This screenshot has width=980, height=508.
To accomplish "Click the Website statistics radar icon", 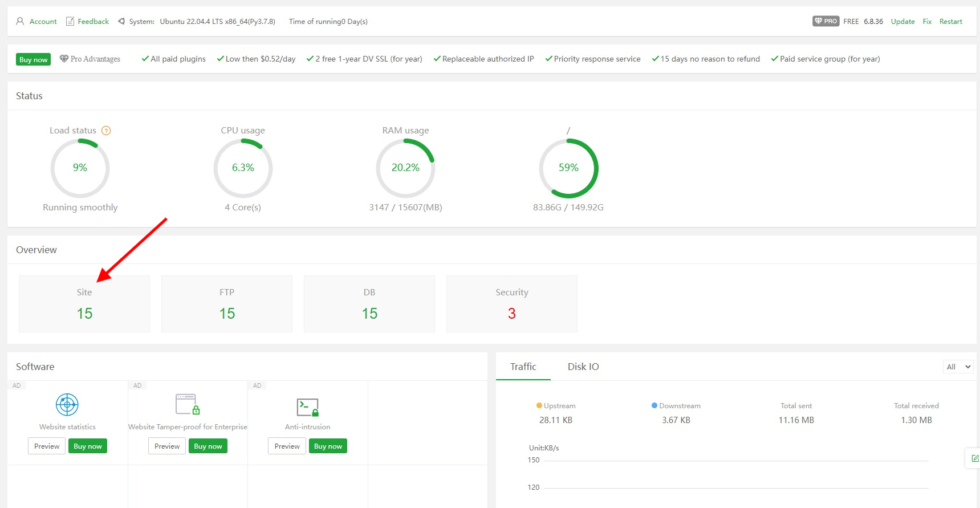I will click(x=67, y=405).
